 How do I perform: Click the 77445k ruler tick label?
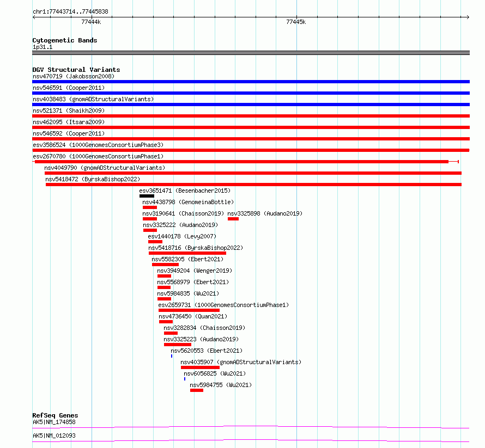coord(296,22)
